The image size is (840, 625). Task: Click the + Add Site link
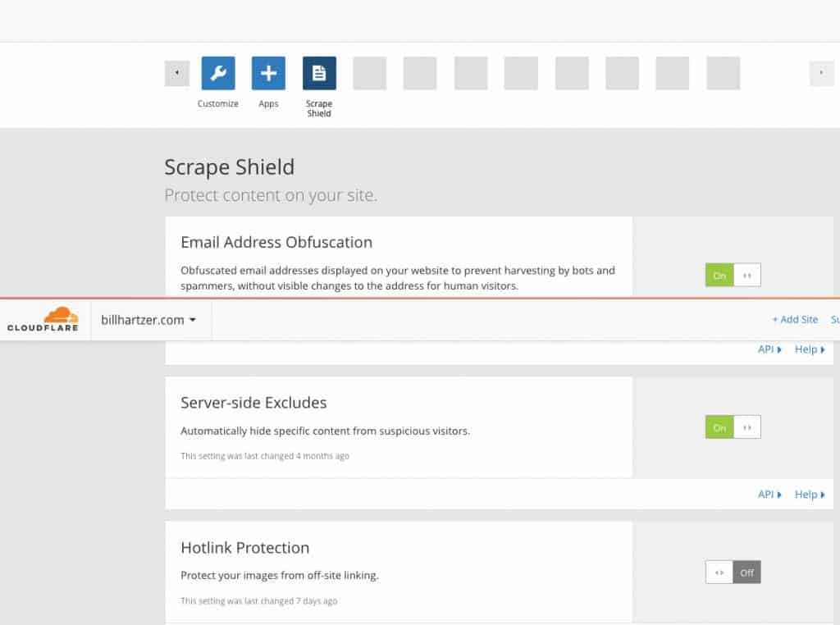795,319
